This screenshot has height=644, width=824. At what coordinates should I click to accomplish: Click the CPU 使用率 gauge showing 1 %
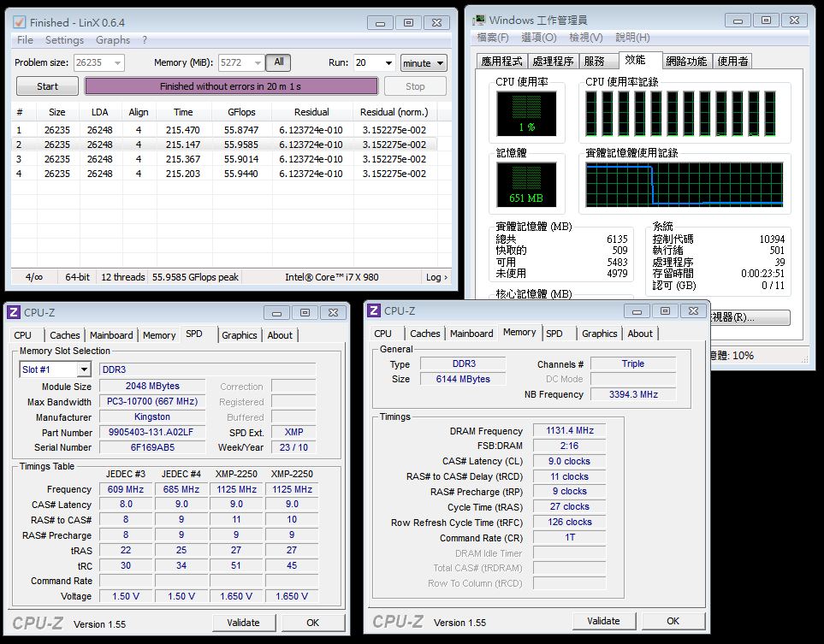click(x=526, y=114)
